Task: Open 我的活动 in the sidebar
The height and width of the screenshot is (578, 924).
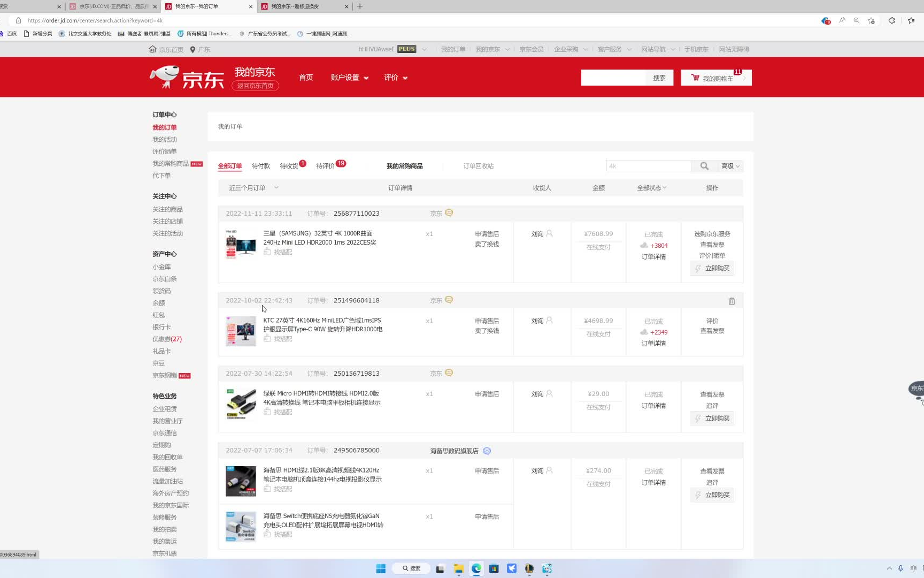Action: coord(165,140)
